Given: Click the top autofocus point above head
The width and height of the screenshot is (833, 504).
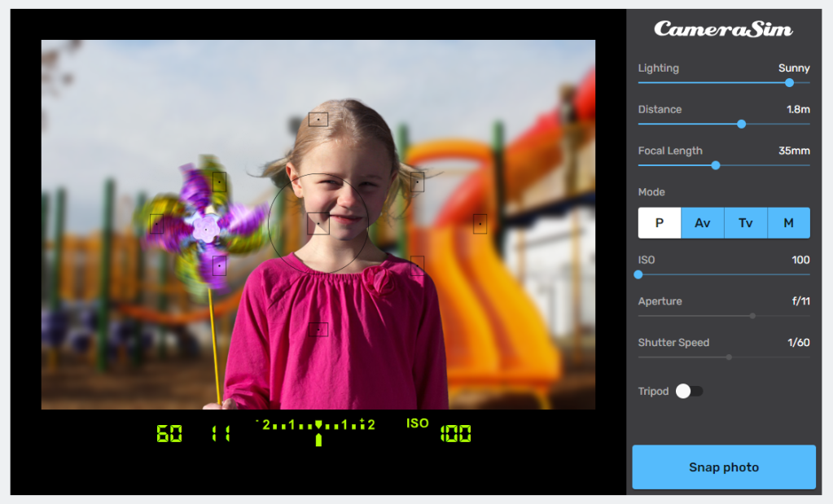Looking at the screenshot, I should tap(318, 120).
